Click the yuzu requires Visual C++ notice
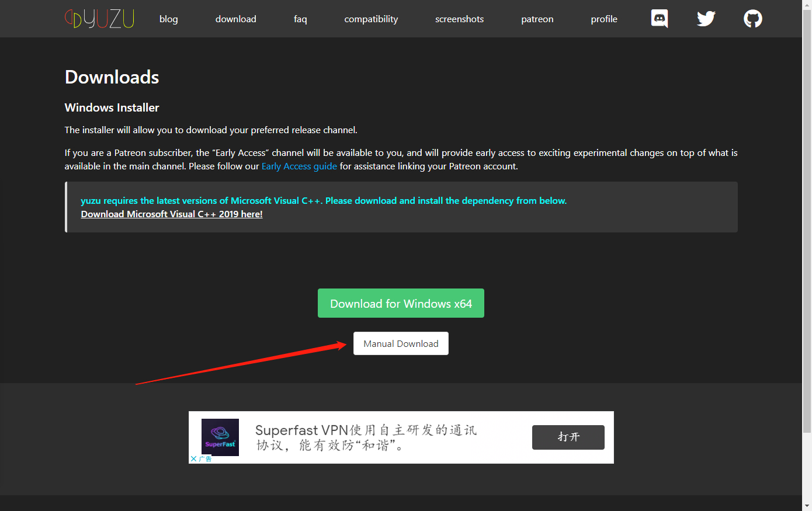Image resolution: width=812 pixels, height=511 pixels. (x=324, y=201)
